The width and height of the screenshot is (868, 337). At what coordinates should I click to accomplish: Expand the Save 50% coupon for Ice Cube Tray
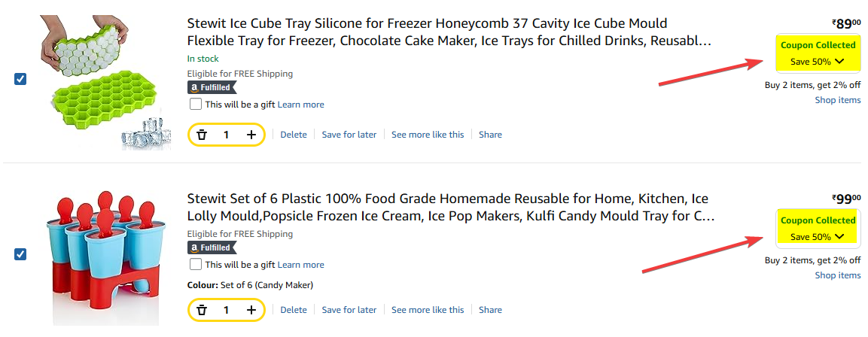(x=818, y=62)
